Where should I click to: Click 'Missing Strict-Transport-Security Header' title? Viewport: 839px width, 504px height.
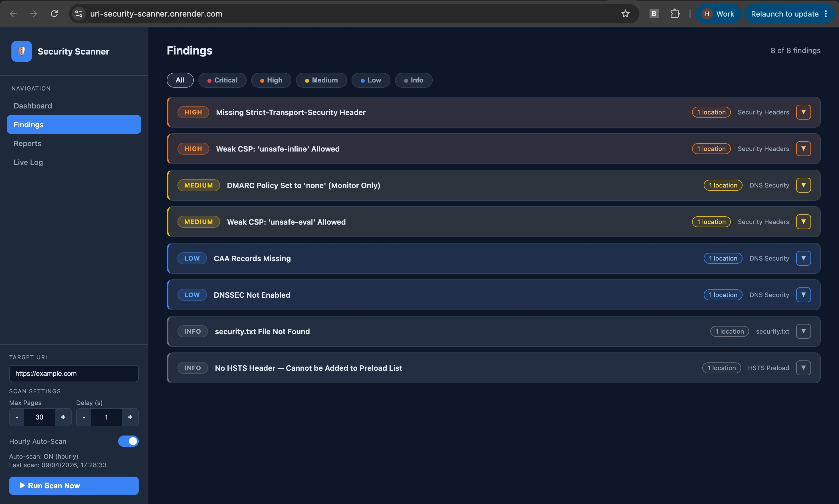(291, 112)
